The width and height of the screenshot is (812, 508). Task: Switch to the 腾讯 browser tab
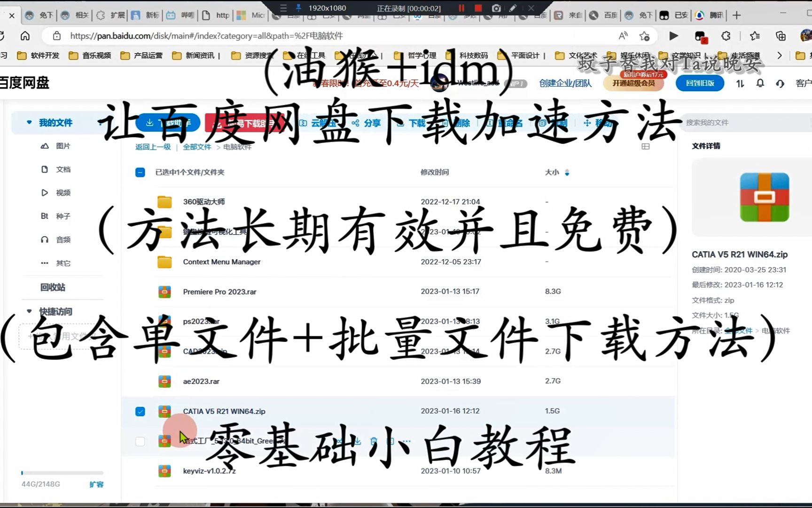(710, 15)
